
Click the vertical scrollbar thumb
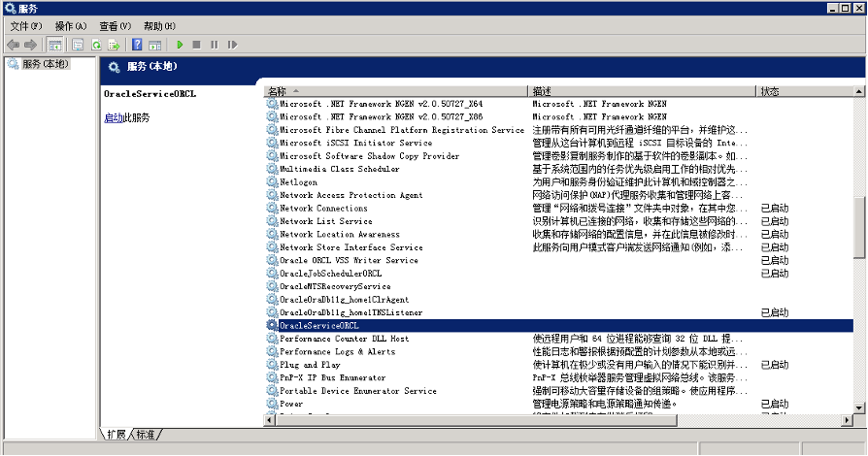click(x=858, y=228)
